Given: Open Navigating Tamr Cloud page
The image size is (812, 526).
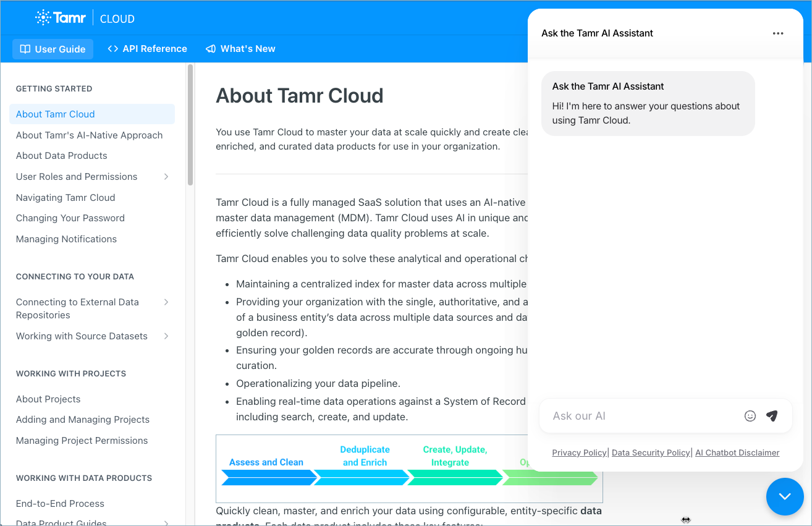Looking at the screenshot, I should coord(66,198).
